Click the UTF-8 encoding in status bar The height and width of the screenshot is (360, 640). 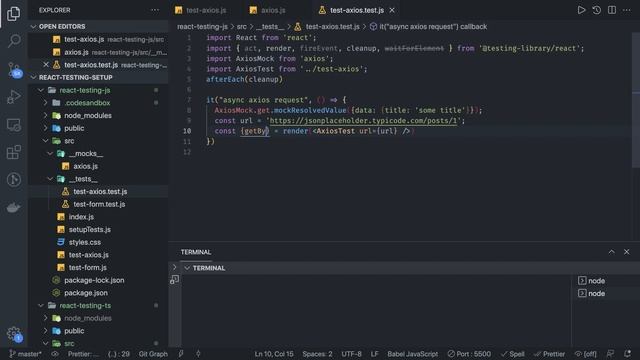(351, 354)
